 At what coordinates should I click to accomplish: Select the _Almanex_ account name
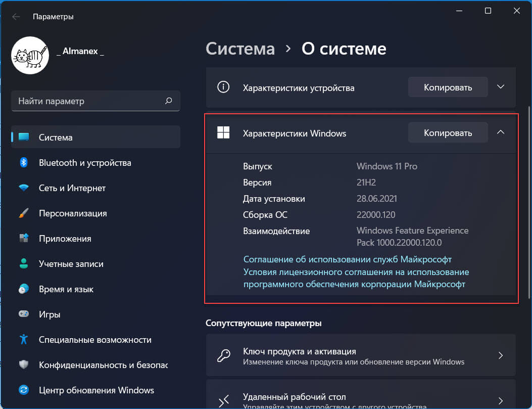pos(80,51)
